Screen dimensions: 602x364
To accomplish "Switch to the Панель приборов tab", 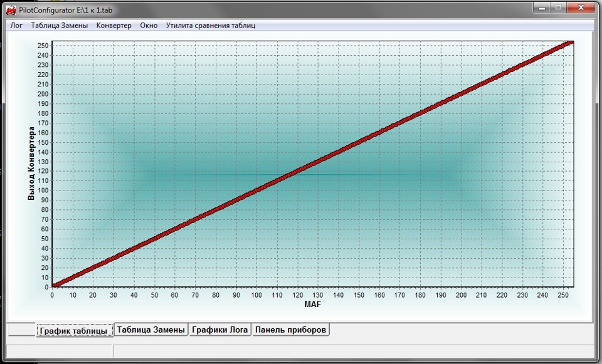I will coord(290,330).
